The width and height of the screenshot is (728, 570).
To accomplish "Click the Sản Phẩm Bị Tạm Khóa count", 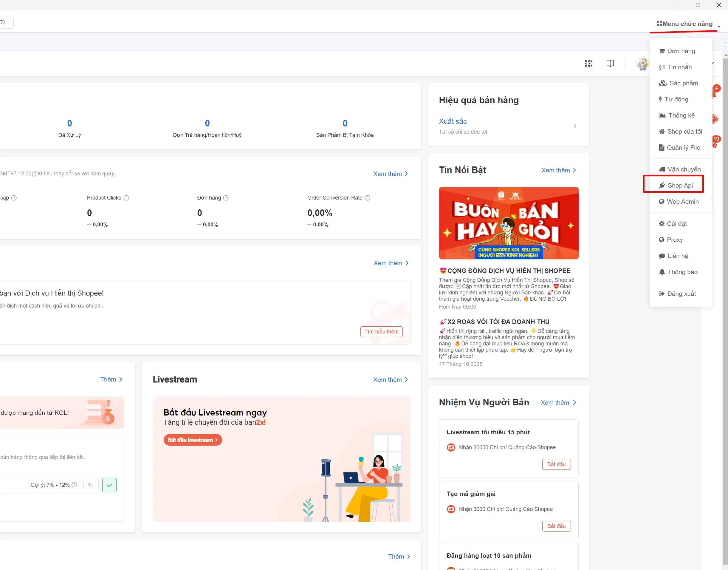I will point(345,123).
